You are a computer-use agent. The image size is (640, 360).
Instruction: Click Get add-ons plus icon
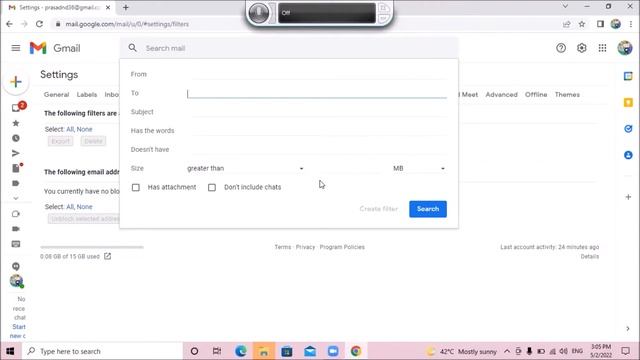628,197
